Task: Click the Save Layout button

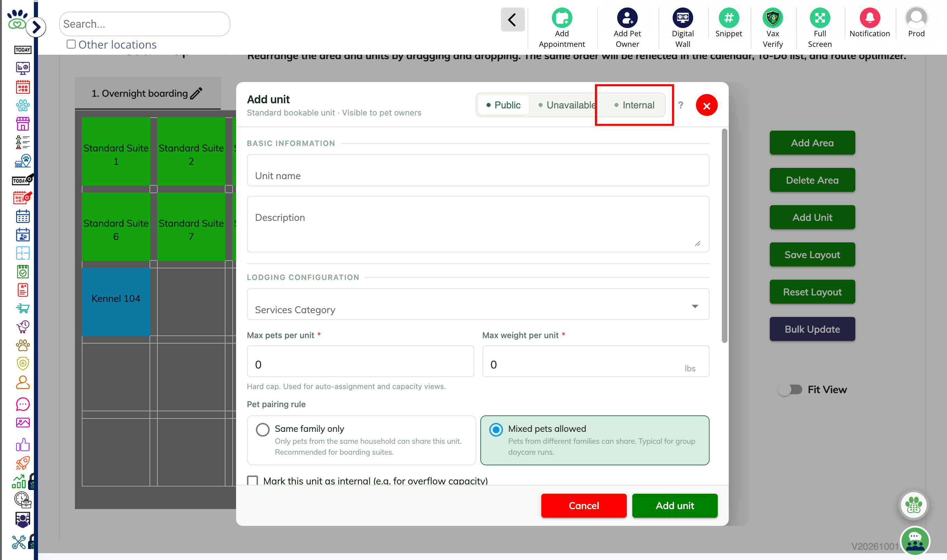Action: 812,255
